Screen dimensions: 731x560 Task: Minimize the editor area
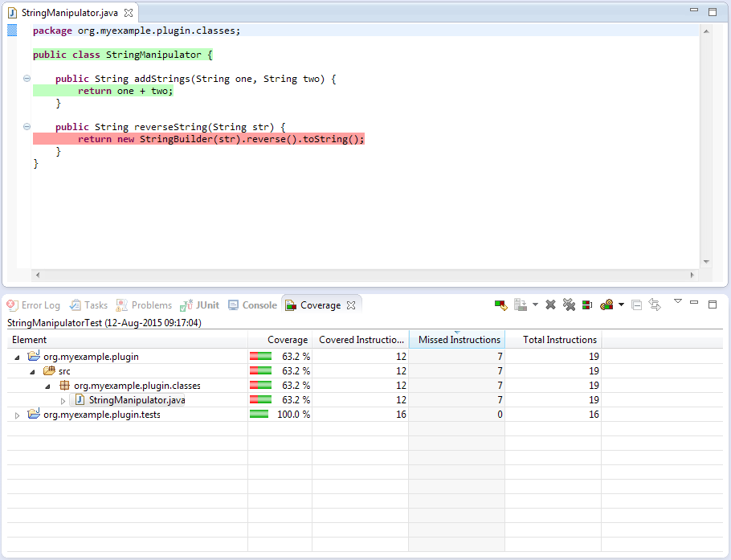[694, 10]
